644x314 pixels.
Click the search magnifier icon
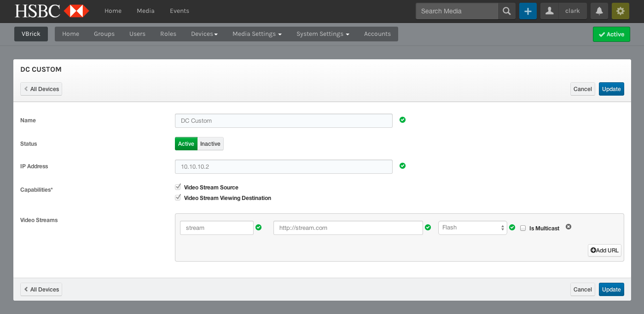pos(506,11)
